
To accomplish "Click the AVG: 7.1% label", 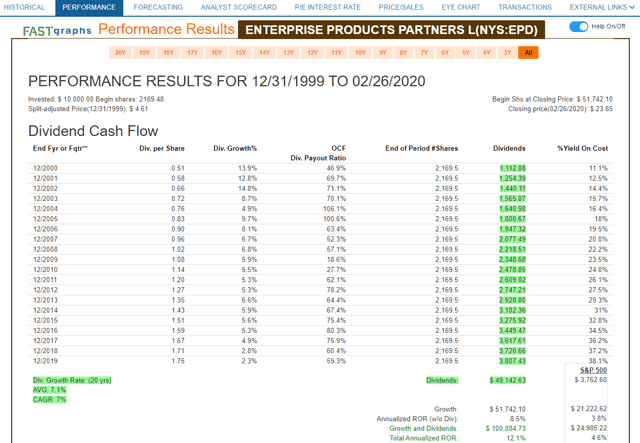I will (49, 390).
